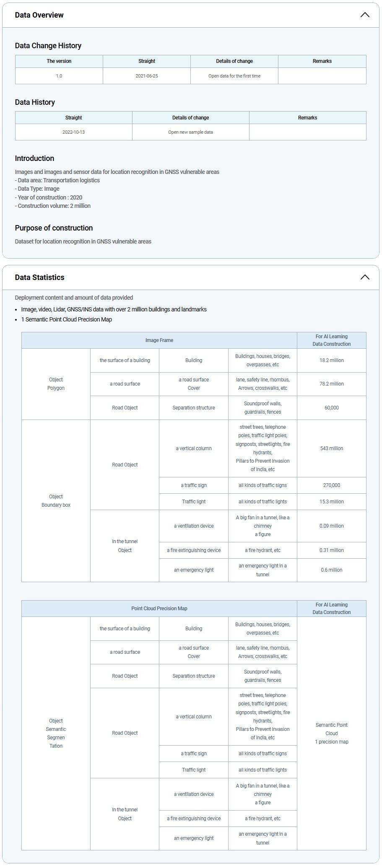
Task: Click the 543 million value cell
Action: pos(331,448)
